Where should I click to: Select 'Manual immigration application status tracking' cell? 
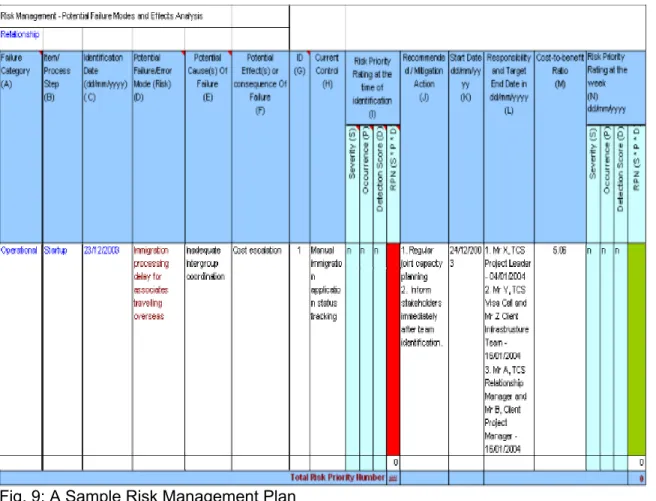click(328, 349)
